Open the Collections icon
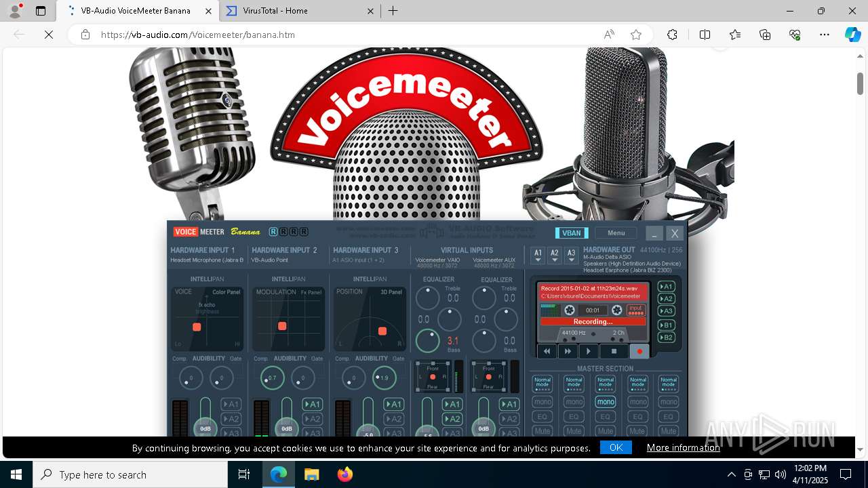This screenshot has width=868, height=488. pyautogui.click(x=765, y=35)
